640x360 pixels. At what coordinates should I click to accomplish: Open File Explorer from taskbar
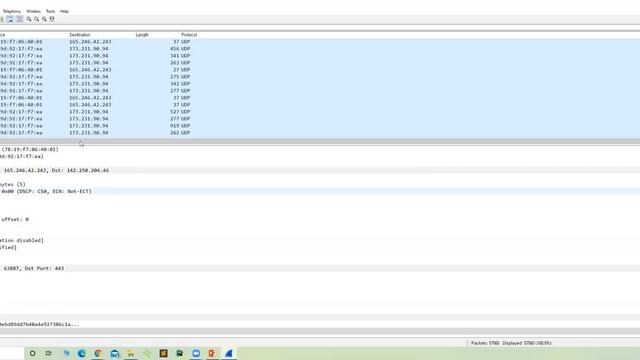131,353
